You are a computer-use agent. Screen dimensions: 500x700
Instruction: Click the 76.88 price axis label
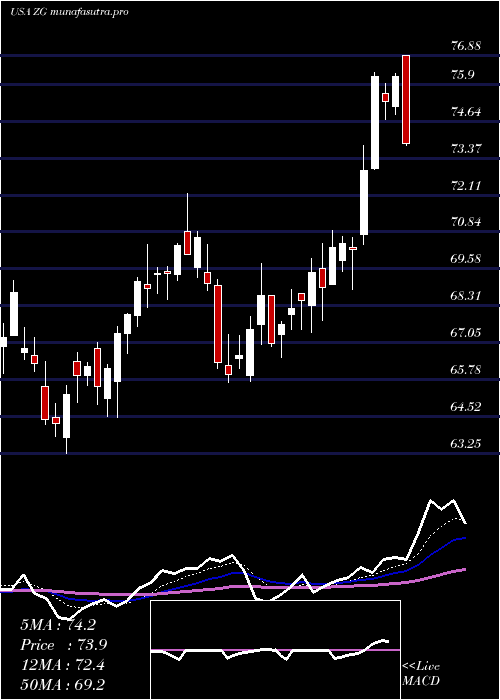pos(467,46)
